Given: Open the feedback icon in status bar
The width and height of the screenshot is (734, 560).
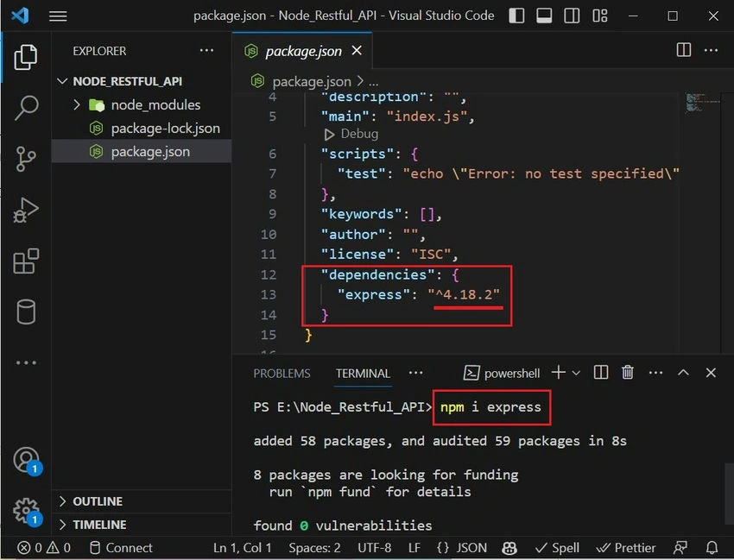Looking at the screenshot, I should click(680, 548).
